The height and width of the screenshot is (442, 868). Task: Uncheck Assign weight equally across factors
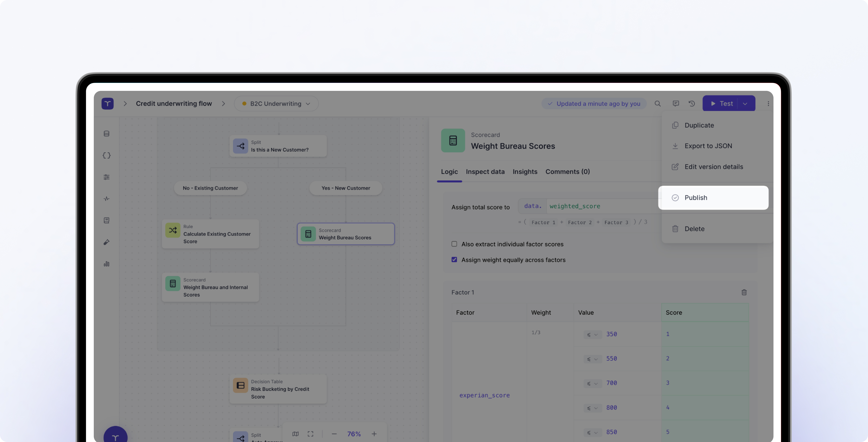[454, 260]
